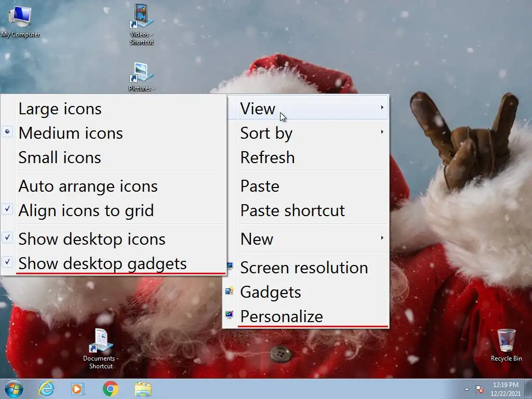
Task: Click Paste shortcut in the context menu
Action: [307, 210]
